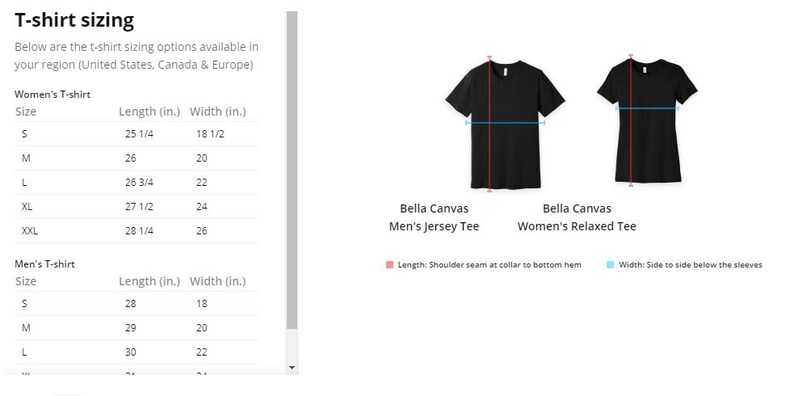Click the Bella Canvas Women's Relaxed Tee label

tap(577, 218)
